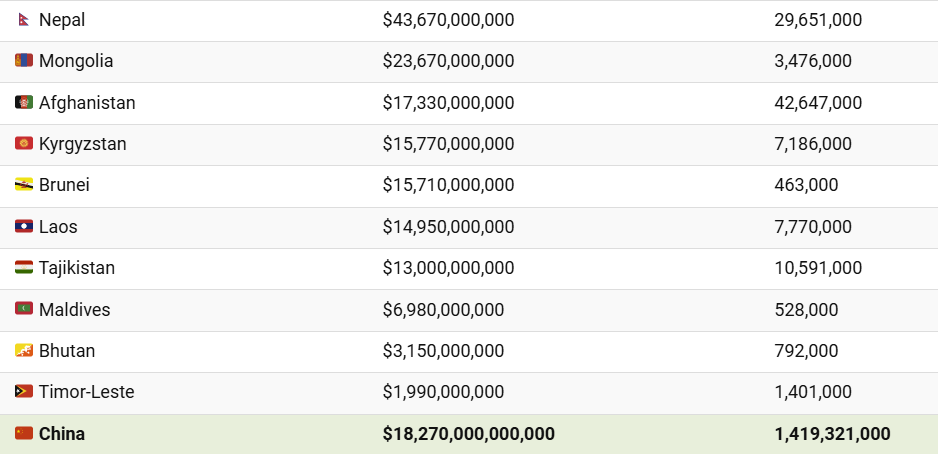The width and height of the screenshot is (938, 454).
Task: Select the Timor-Leste country name
Action: tap(87, 392)
